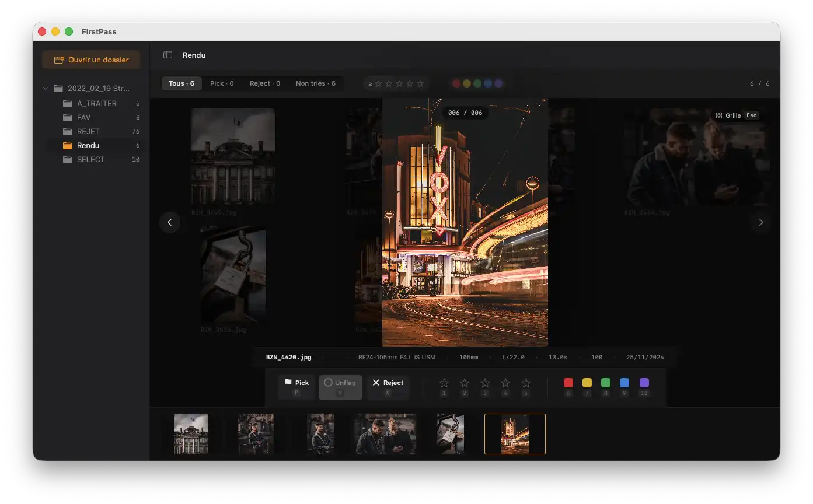Select the highlighted VOX night filmstrip thumbnail

pyautogui.click(x=515, y=434)
